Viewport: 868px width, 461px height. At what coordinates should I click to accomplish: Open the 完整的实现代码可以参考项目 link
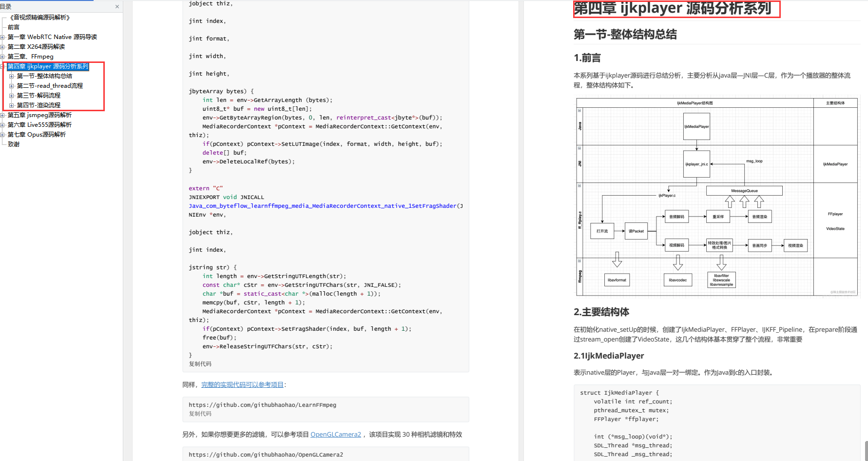click(x=242, y=385)
